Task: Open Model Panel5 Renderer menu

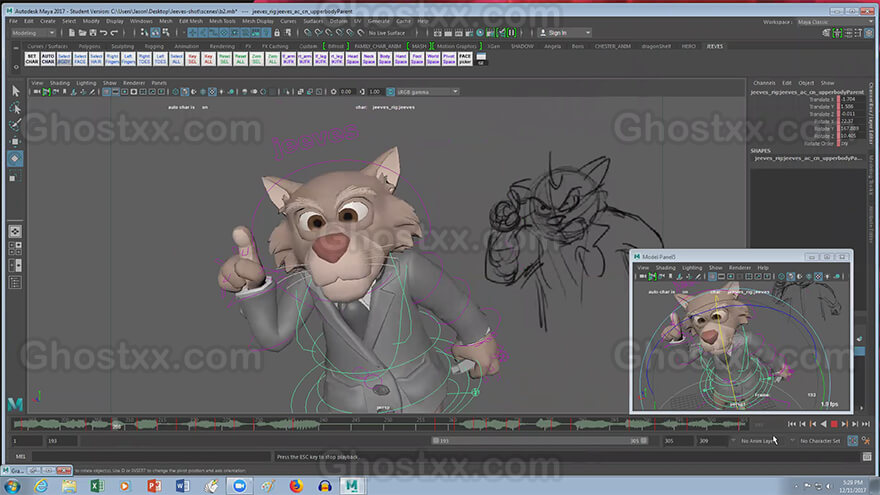Action: (x=740, y=268)
